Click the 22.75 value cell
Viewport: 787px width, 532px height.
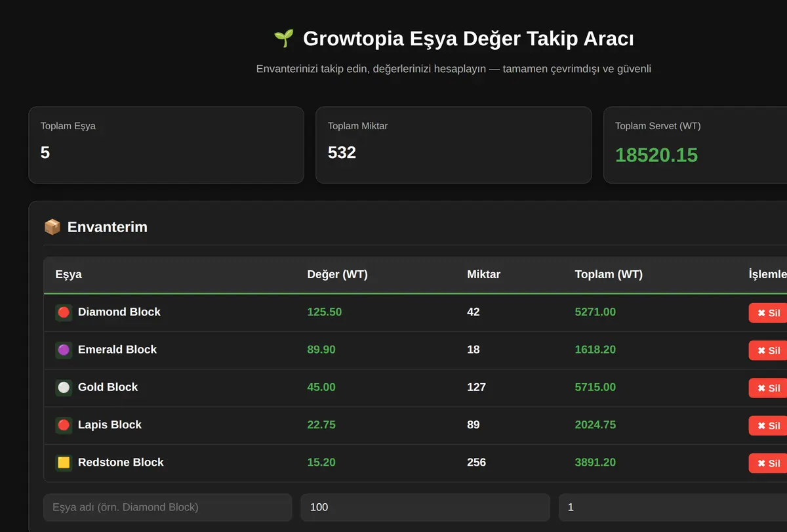click(321, 424)
